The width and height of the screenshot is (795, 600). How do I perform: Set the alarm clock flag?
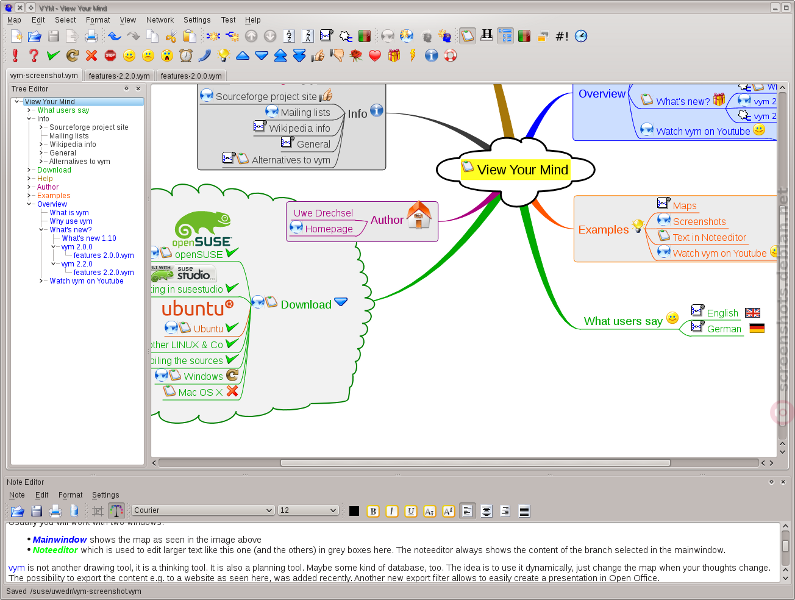click(186, 55)
